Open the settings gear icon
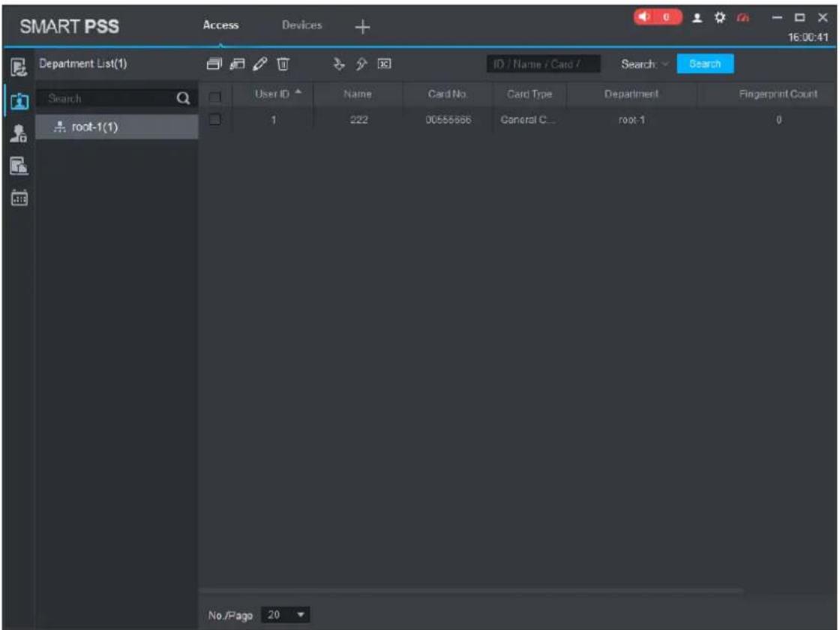Image resolution: width=840 pixels, height=630 pixels. (x=719, y=18)
